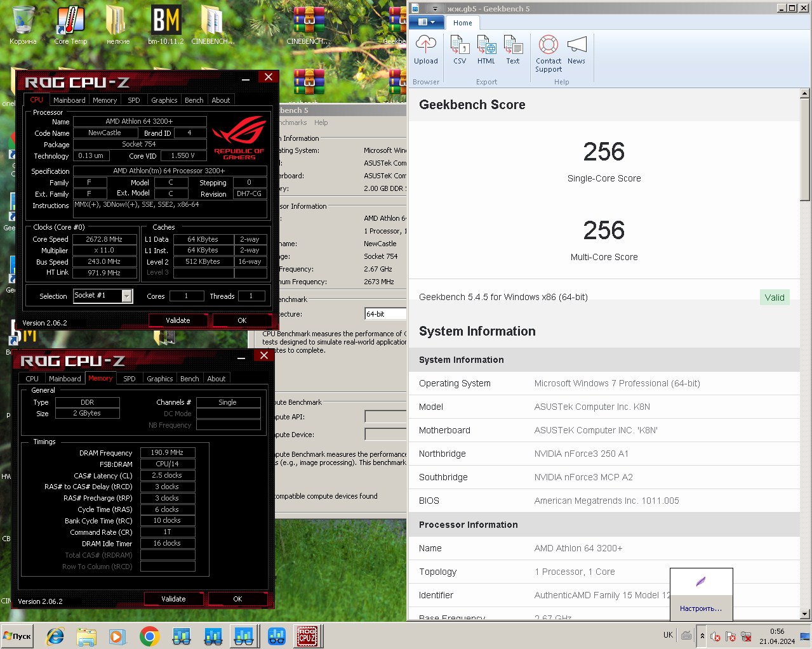Click the Core Speed 2672.8 MHz value

point(104,239)
